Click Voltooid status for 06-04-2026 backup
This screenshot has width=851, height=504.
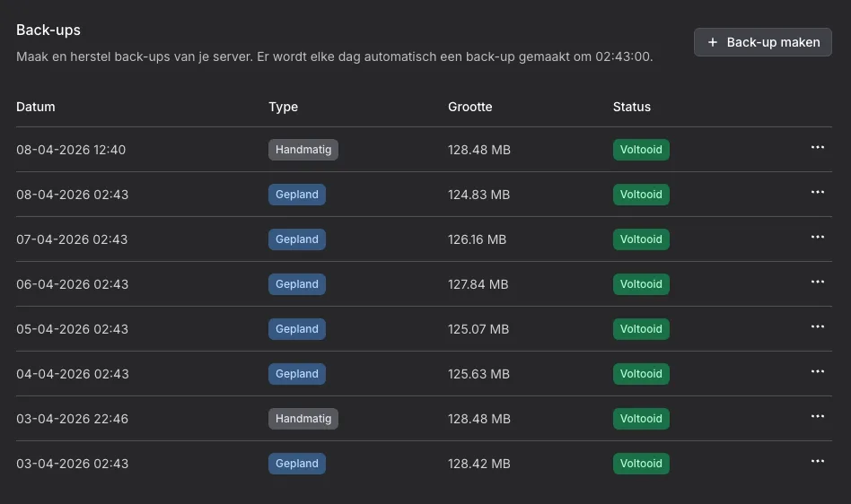[641, 284]
